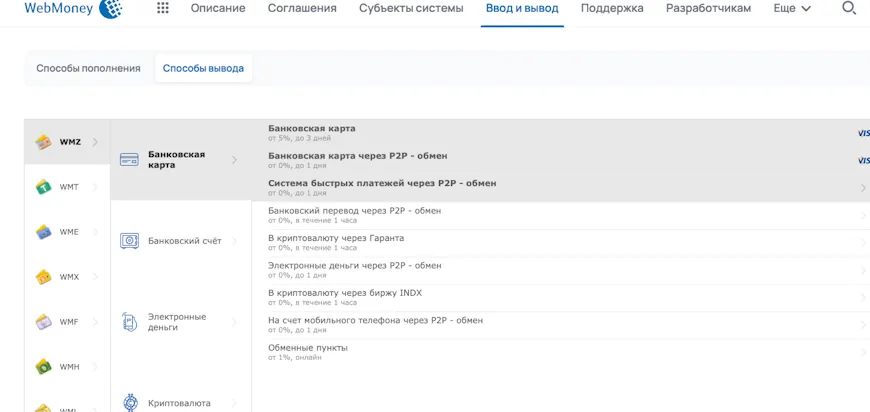This screenshot has width=870, height=412.
Task: Click the WebMoney logo text
Action: 59,8
